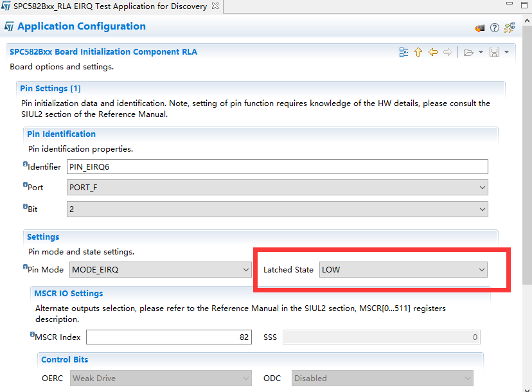Open the Latched State dropdown
Screen dimensions: 532x392
click(483, 269)
